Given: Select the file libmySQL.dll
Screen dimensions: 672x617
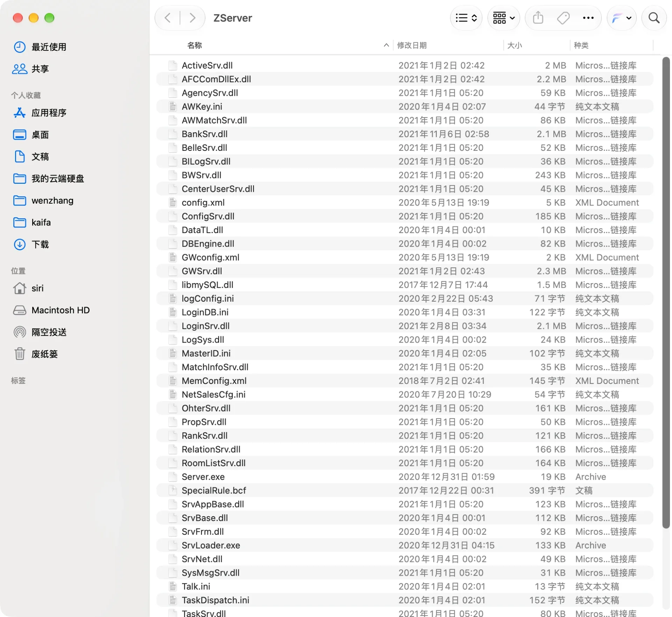Looking at the screenshot, I should pos(405,285).
